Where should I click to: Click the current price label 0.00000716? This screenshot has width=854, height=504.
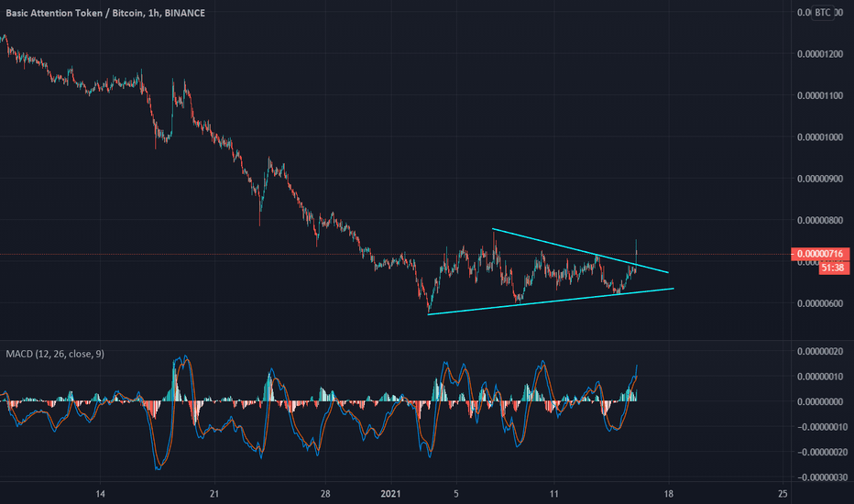820,254
